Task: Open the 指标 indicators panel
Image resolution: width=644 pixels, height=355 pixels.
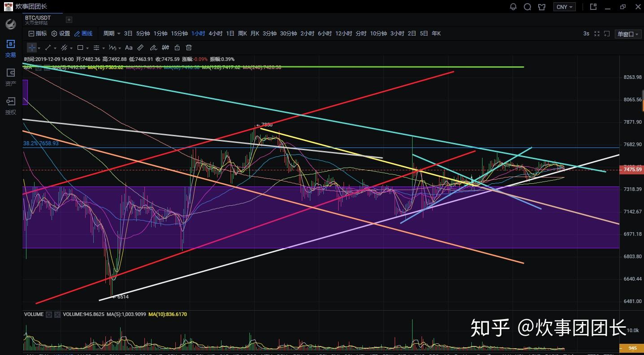Action: click(38, 34)
